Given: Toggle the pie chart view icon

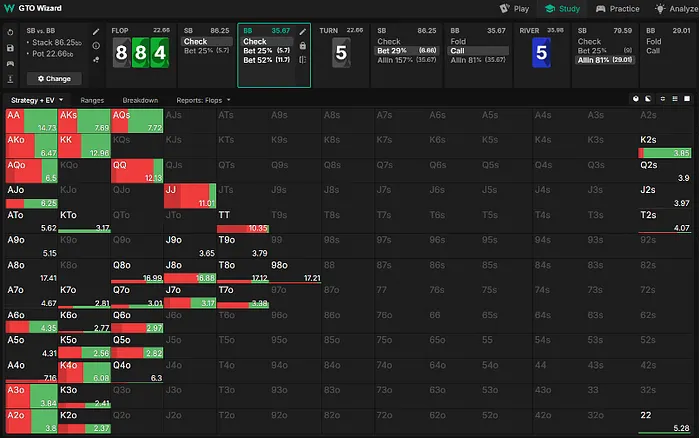Looking at the screenshot, I should (x=636, y=100).
